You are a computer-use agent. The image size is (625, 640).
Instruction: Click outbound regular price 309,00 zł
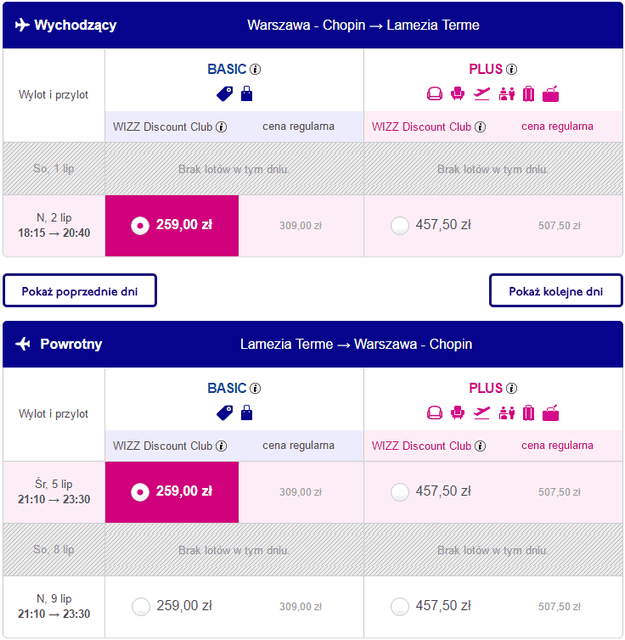point(300,226)
